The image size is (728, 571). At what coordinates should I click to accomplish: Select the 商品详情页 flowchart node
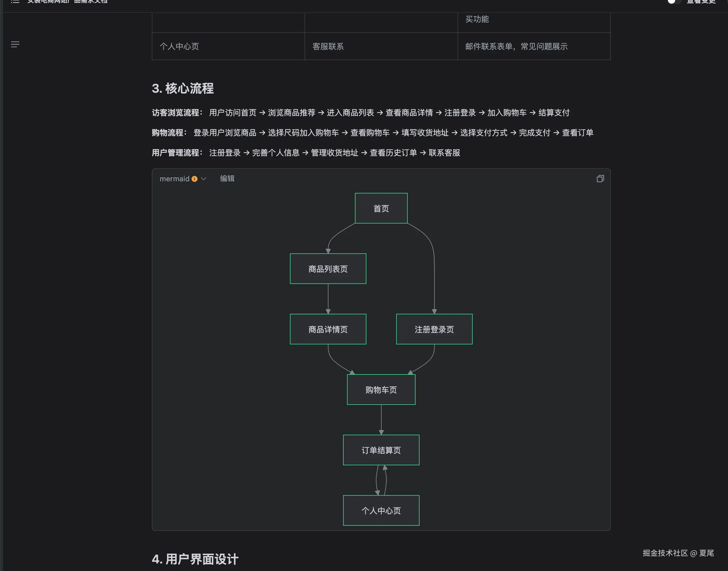point(328,329)
